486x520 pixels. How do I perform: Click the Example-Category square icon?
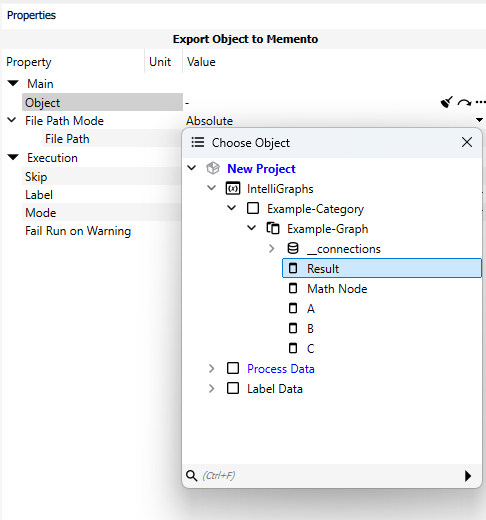point(253,208)
